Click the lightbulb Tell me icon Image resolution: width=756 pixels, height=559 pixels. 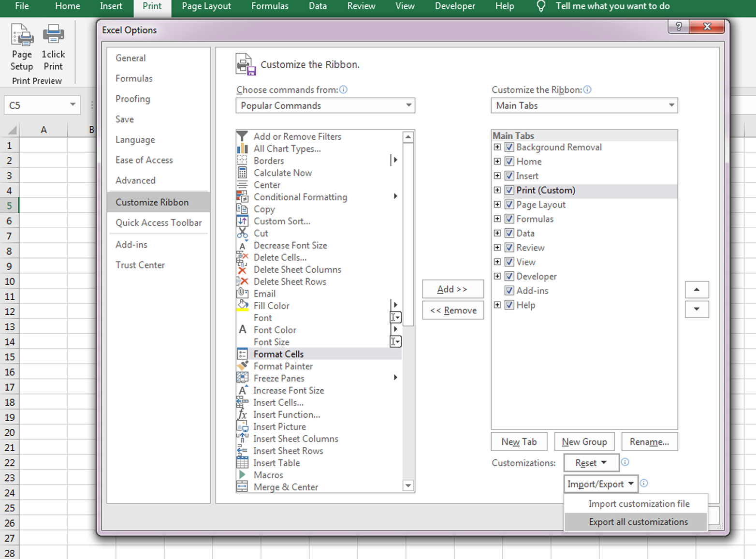[541, 6]
